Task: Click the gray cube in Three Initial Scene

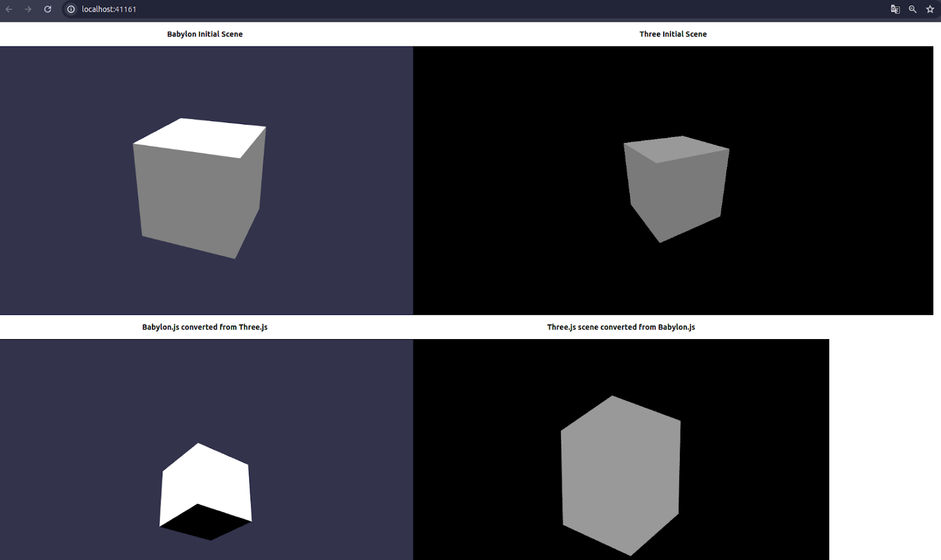Action: tap(676, 188)
